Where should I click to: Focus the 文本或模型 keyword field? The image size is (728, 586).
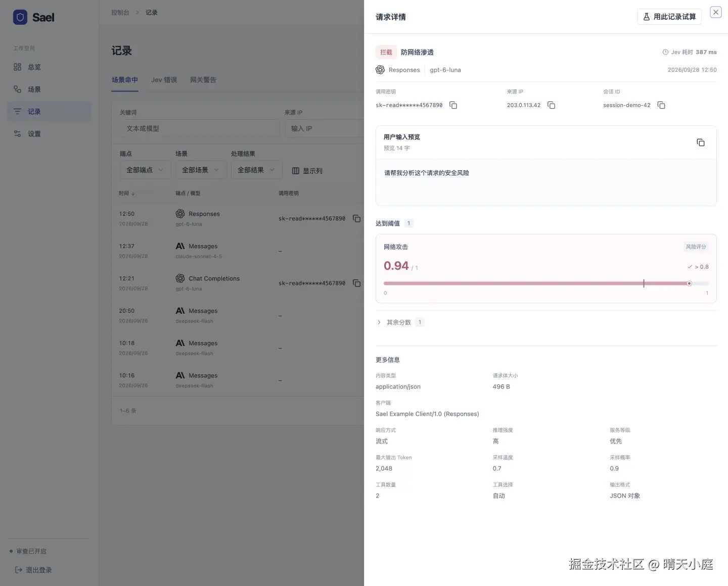pyautogui.click(x=200, y=128)
